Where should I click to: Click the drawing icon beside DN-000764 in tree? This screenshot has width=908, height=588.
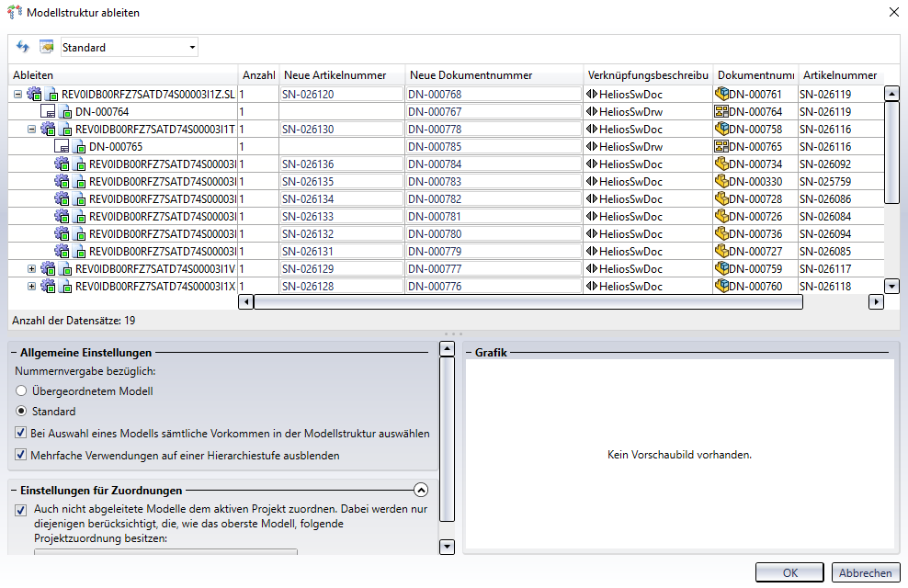coord(49,111)
